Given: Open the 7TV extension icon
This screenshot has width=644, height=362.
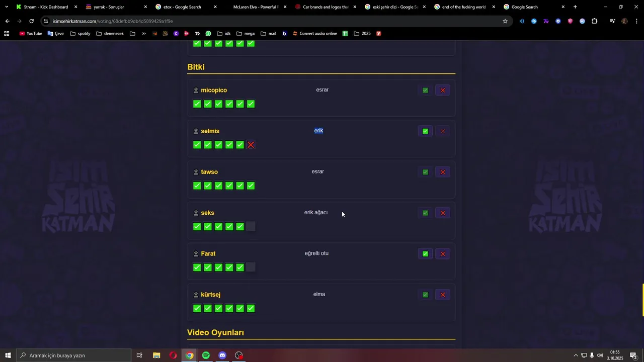Looking at the screenshot, I should (546, 21).
